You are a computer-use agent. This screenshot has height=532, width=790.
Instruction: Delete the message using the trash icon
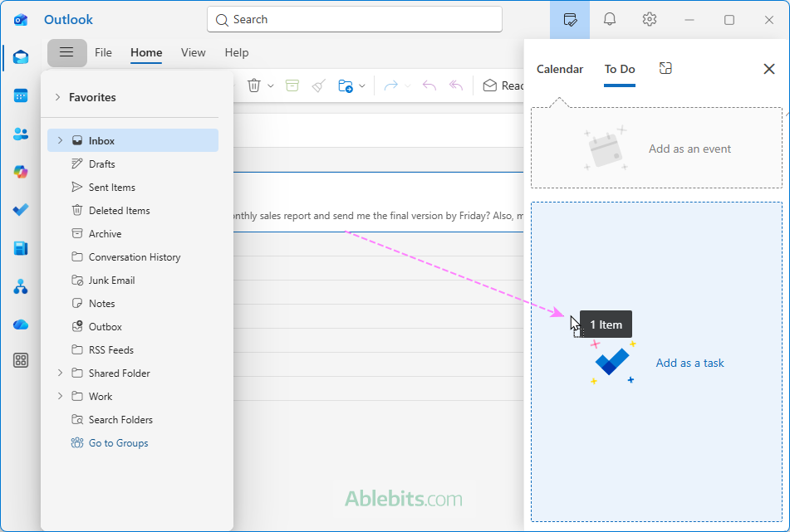point(253,85)
